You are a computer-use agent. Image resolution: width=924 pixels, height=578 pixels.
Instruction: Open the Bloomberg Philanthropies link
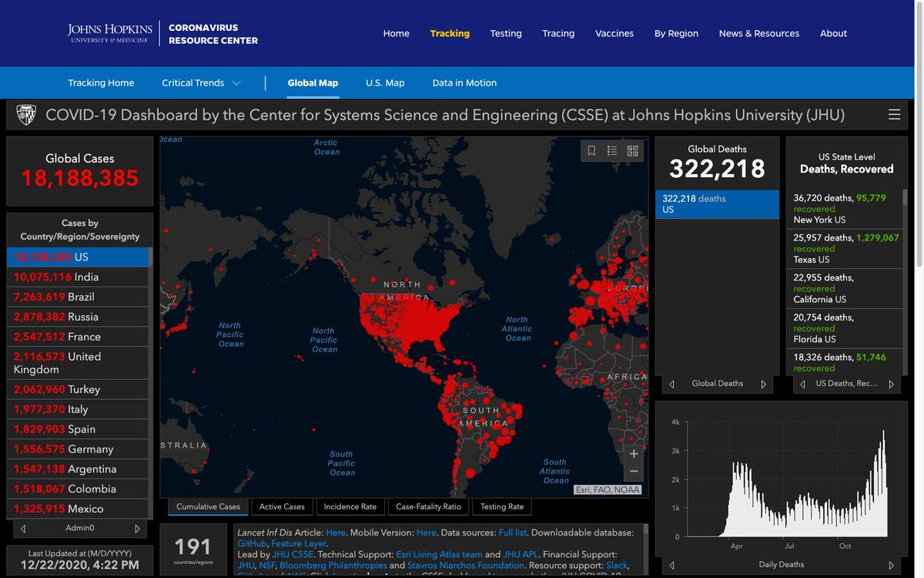(333, 565)
